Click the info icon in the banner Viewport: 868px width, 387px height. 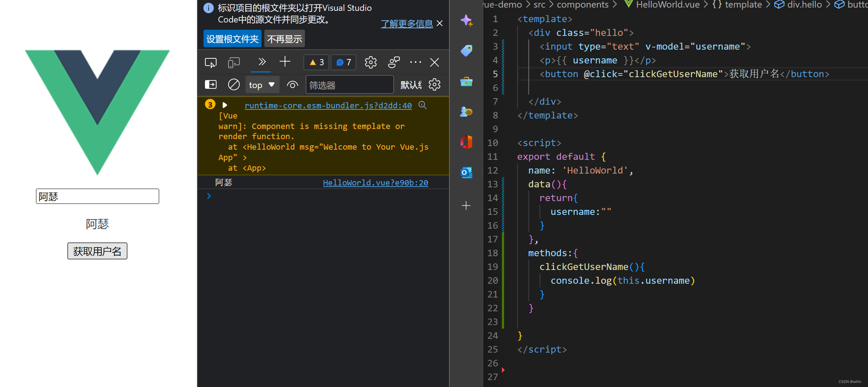coord(209,8)
